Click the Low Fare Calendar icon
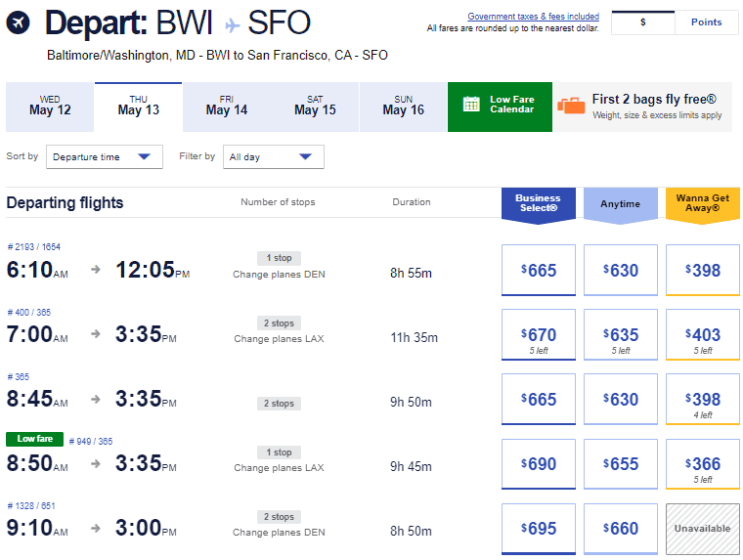This screenshot has width=743, height=560. coord(471,106)
